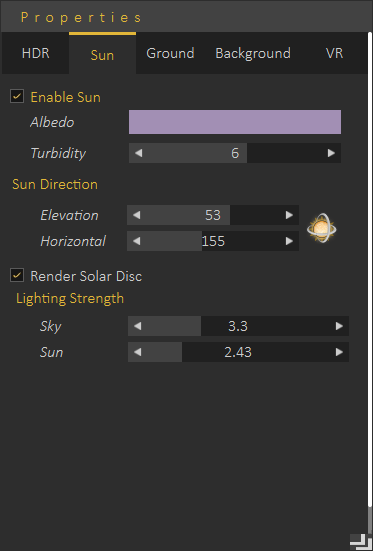Increase Turbidity with right arrow

(331, 153)
